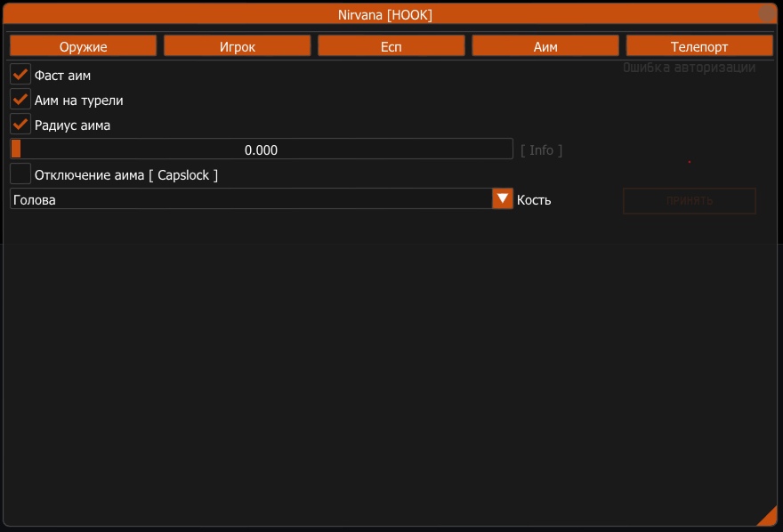Click the Ошибка авторизации message
The height and width of the screenshot is (532, 783).
click(x=689, y=68)
